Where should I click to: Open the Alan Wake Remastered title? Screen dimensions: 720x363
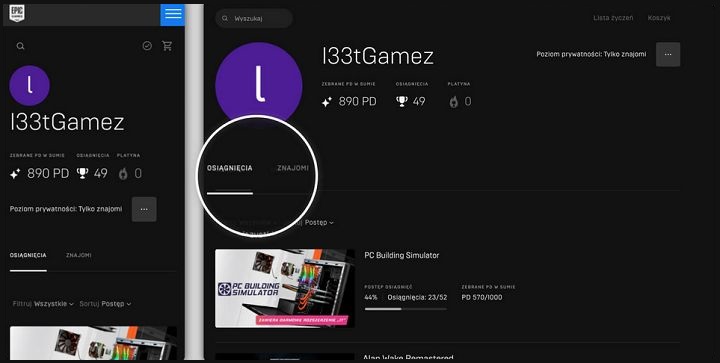click(408, 357)
